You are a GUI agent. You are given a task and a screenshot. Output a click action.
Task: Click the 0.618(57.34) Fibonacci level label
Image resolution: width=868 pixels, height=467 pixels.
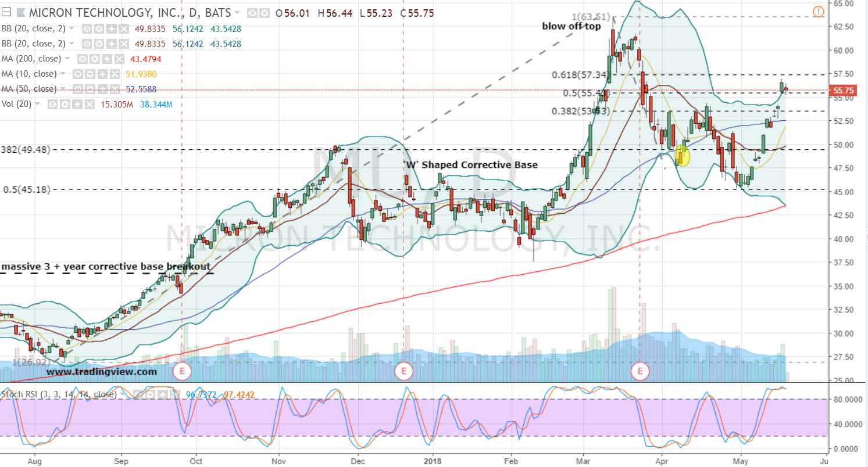coord(580,75)
